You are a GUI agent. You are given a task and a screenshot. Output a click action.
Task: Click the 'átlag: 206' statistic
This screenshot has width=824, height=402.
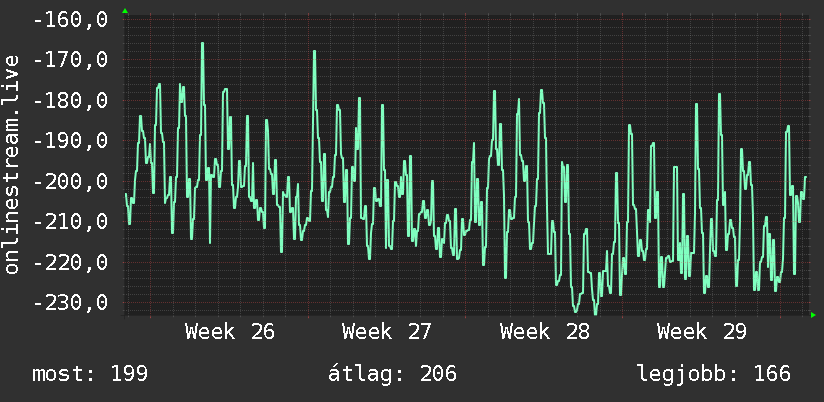click(392, 374)
